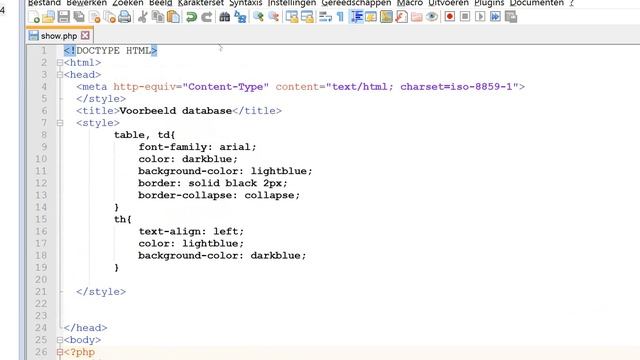Open the Instellingen menu
This screenshot has width=640, height=360.
click(x=292, y=3)
